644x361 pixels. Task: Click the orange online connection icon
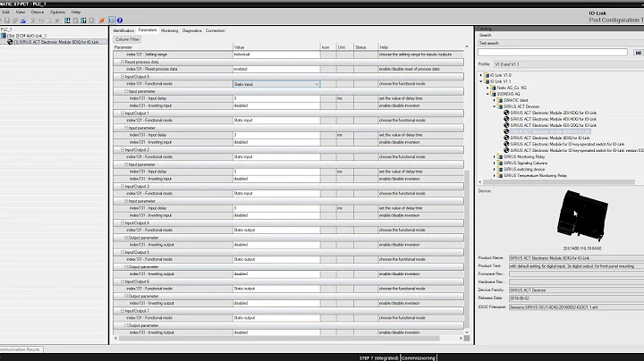click(101, 21)
